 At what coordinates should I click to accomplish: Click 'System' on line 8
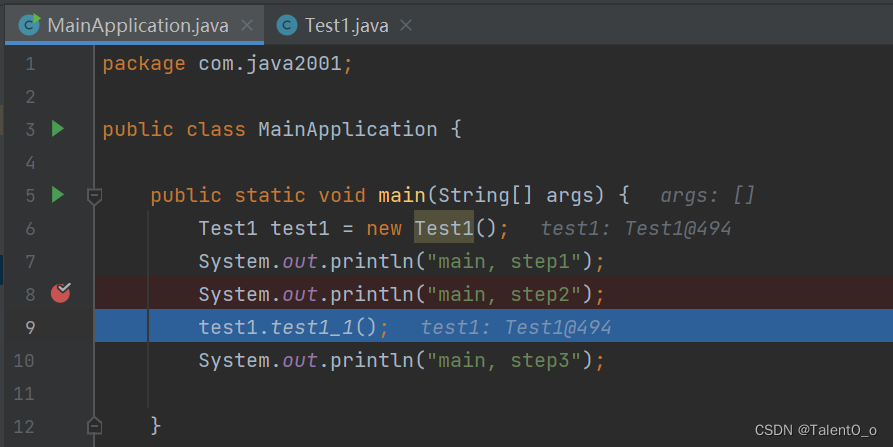click(234, 295)
